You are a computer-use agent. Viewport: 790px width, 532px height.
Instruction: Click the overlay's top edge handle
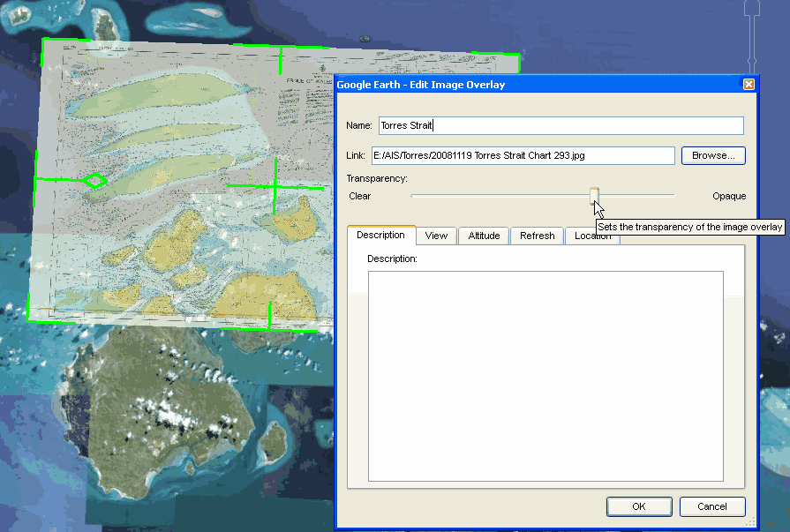281,60
